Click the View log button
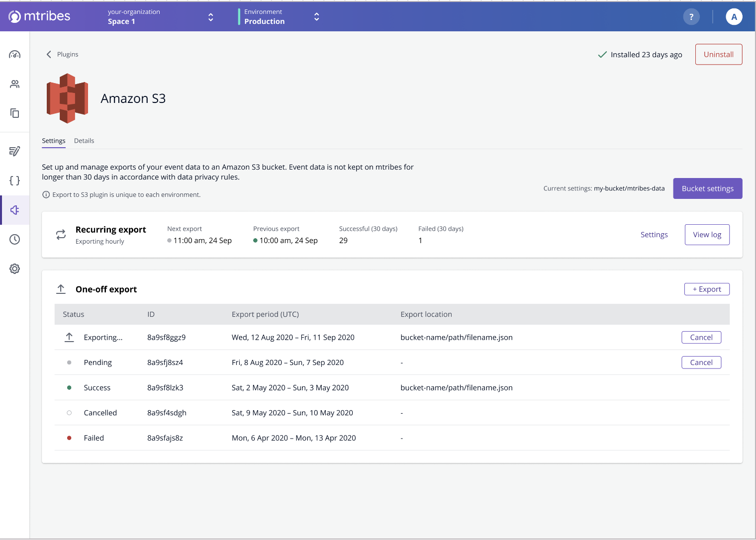 click(x=707, y=235)
